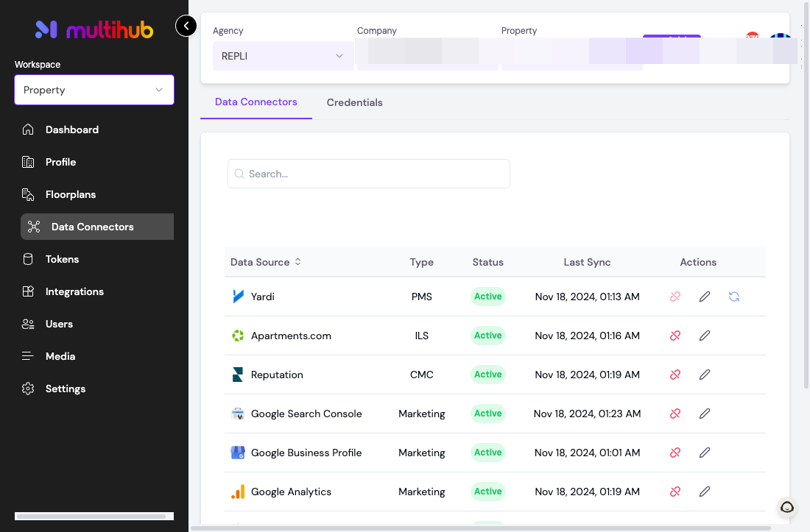Click the Yardi data source name

tap(262, 297)
